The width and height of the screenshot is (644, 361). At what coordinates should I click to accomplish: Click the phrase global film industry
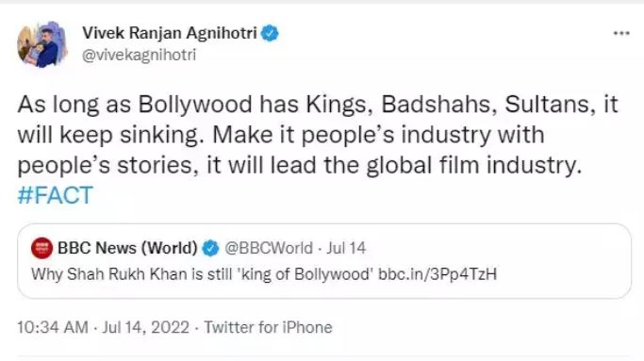(x=473, y=166)
